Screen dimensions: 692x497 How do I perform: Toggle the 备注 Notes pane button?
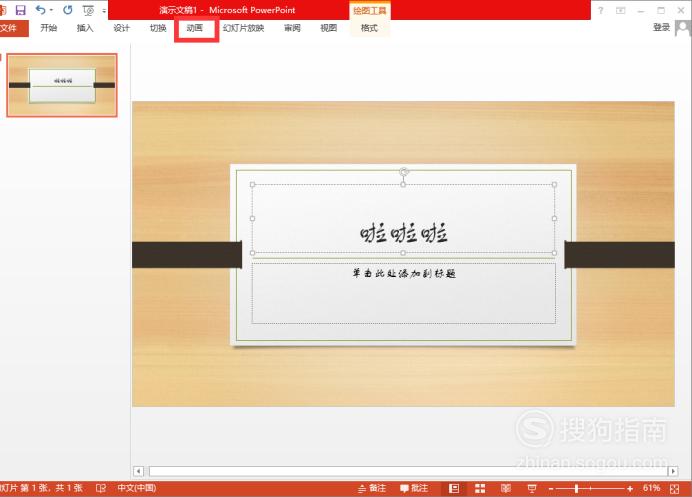(372, 488)
